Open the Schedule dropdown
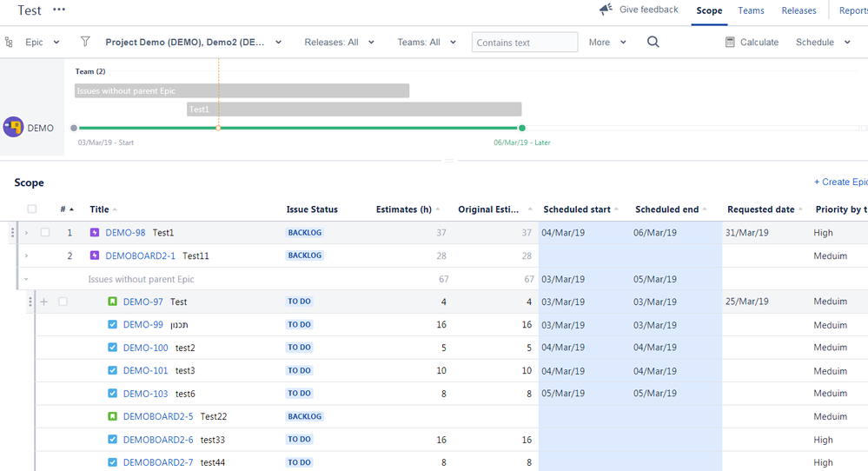Screen dimensions: 868x471 (823, 42)
